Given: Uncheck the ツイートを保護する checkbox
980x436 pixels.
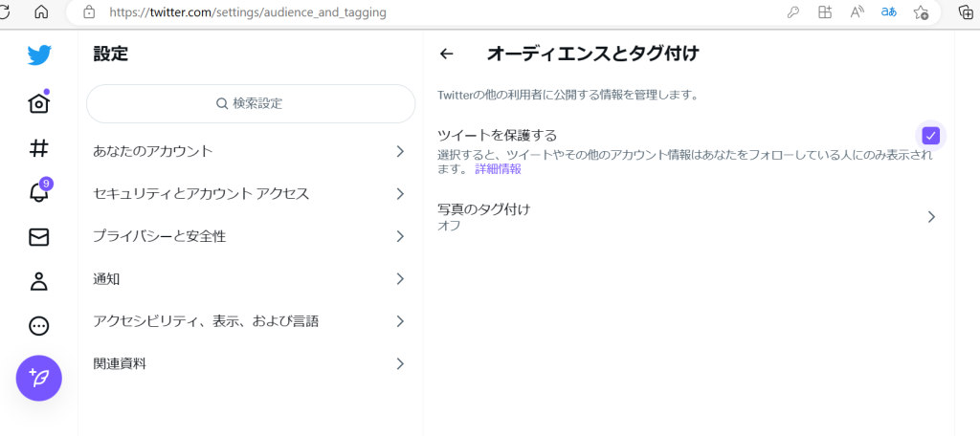Looking at the screenshot, I should 931,135.
